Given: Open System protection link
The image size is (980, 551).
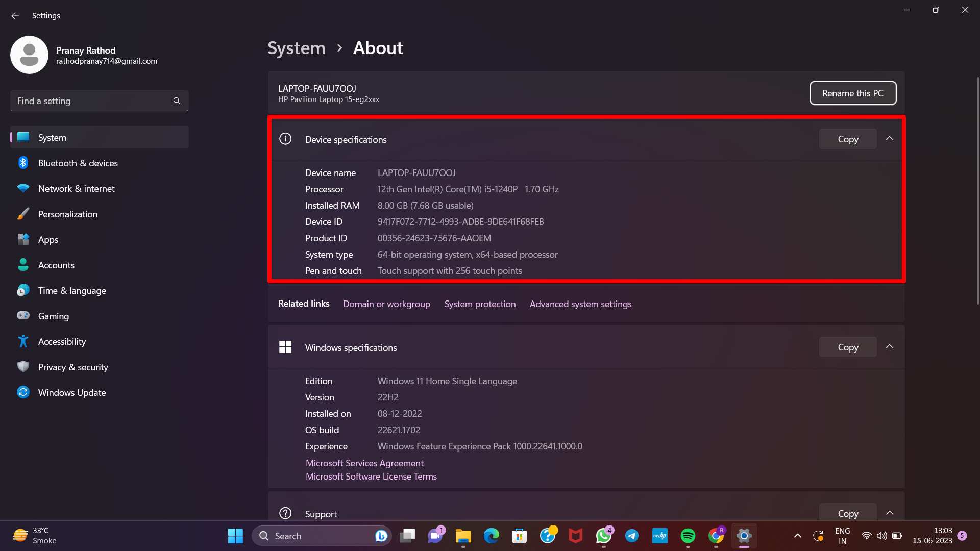Looking at the screenshot, I should pos(480,304).
